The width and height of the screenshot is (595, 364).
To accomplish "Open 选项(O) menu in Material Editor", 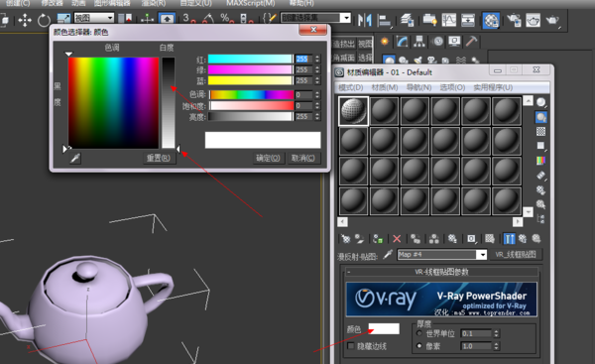I will pyautogui.click(x=452, y=87).
